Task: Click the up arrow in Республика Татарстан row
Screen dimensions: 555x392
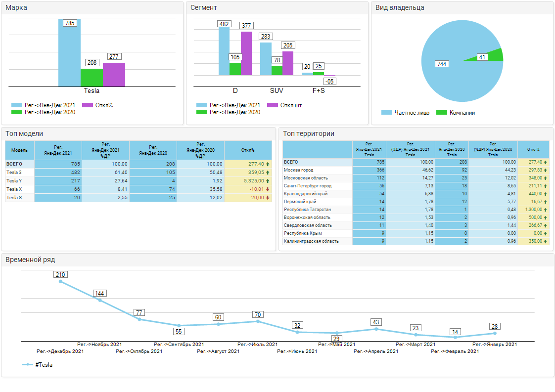Action: click(x=546, y=210)
